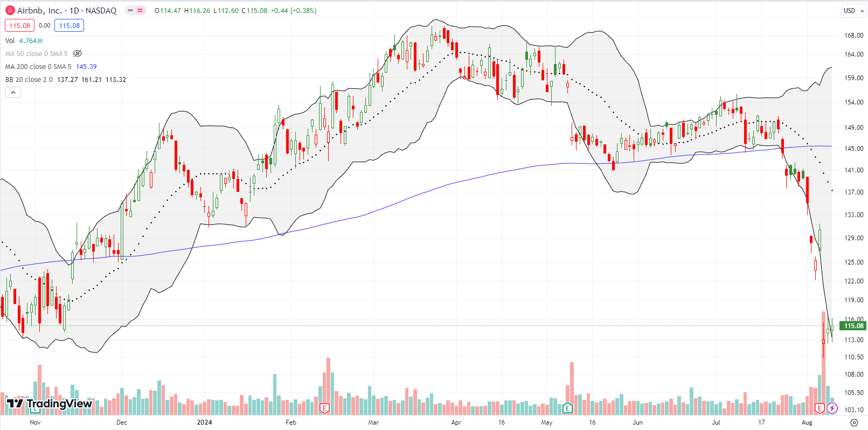Click the spread value 0.00
Image resolution: width=868 pixels, height=430 pixels.
(45, 25)
